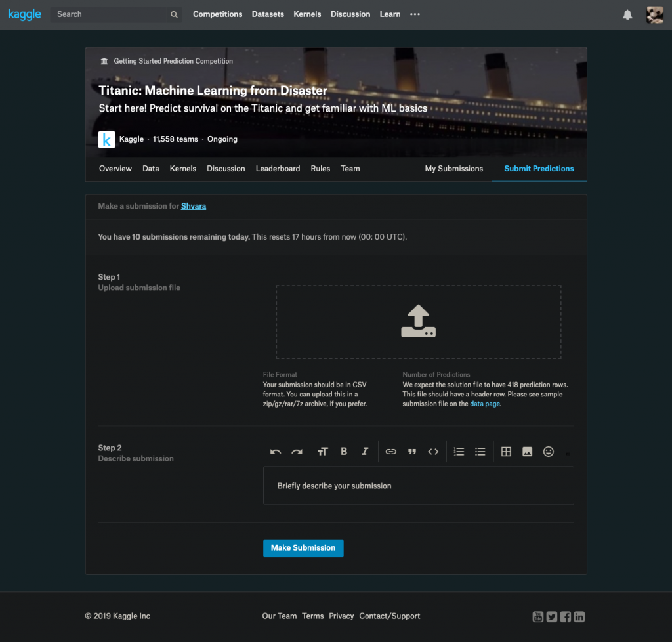Click the dashed file upload drop zone

click(418, 322)
